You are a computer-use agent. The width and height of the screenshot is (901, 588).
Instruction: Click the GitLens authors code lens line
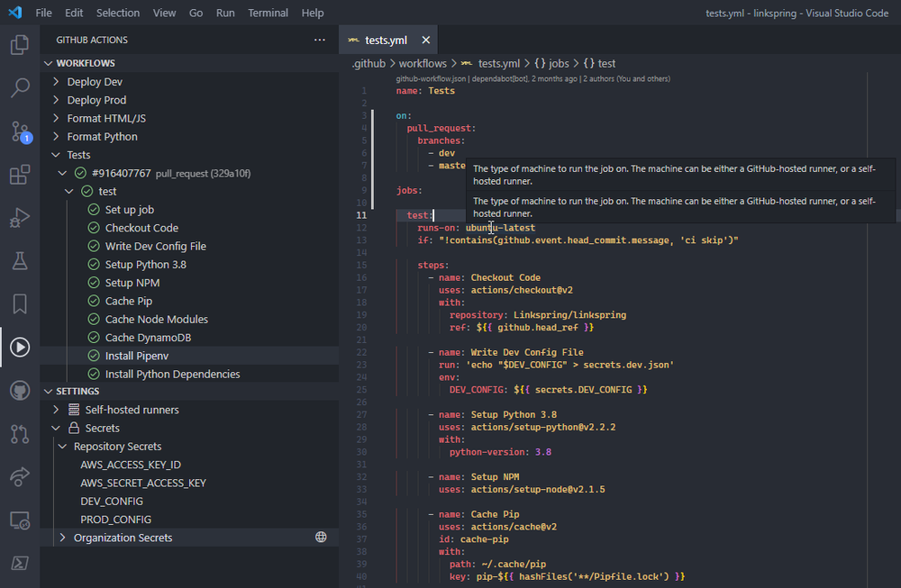(x=532, y=78)
